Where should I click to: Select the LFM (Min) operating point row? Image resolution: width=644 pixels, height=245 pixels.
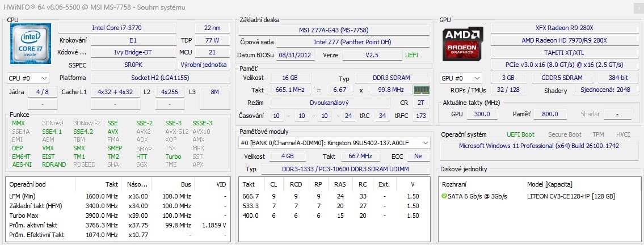tap(117, 196)
